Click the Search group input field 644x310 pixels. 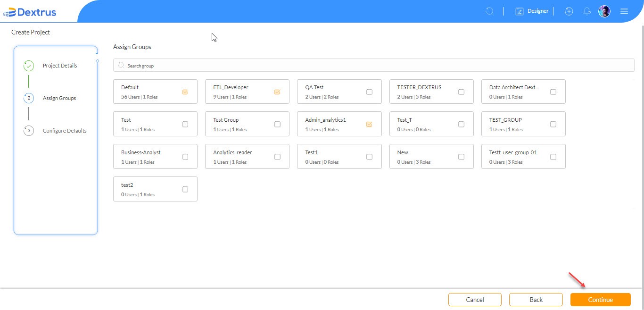coord(374,66)
